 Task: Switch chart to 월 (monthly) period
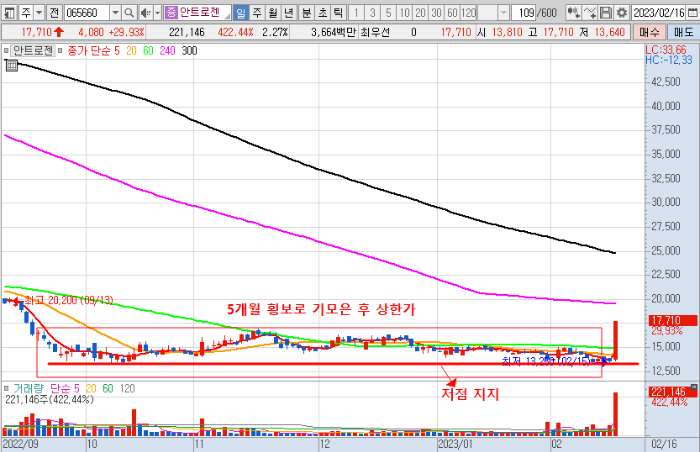(273, 13)
